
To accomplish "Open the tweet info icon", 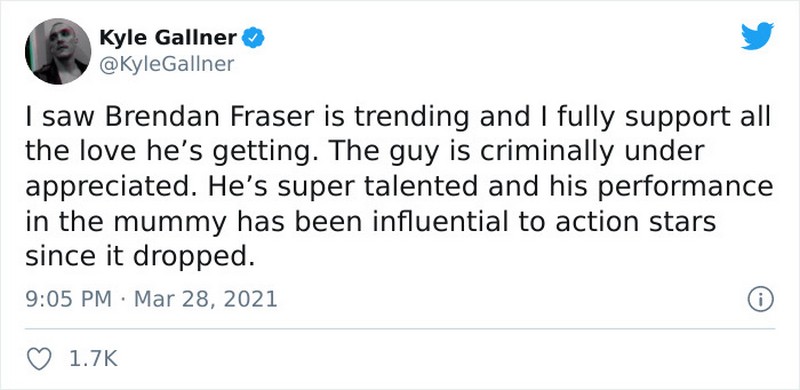I will [x=761, y=300].
